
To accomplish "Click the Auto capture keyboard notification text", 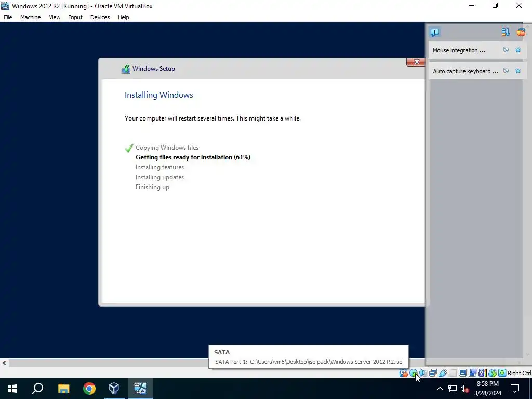I will (465, 71).
